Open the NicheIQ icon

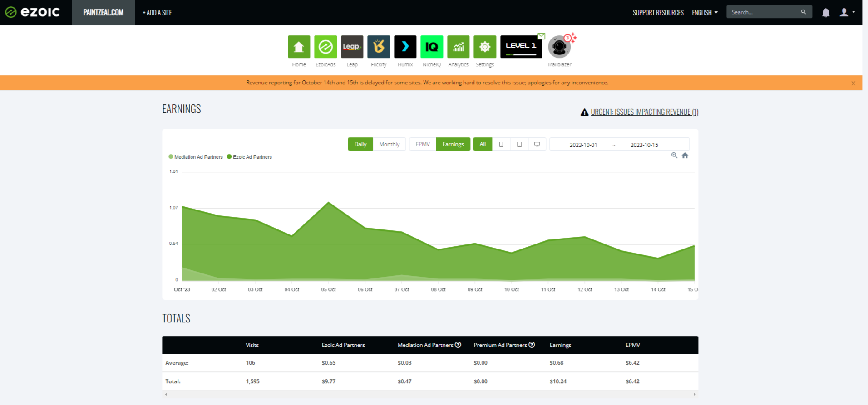[x=432, y=47]
